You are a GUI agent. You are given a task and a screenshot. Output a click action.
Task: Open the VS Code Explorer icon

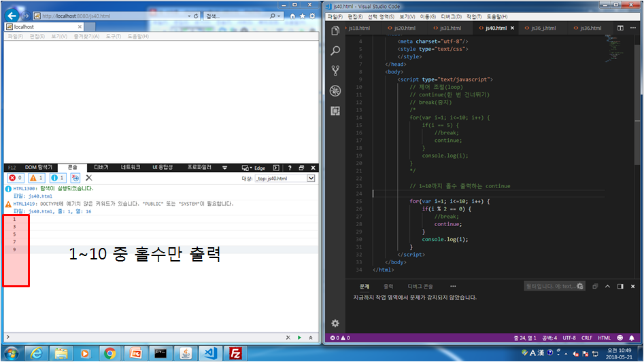335,31
